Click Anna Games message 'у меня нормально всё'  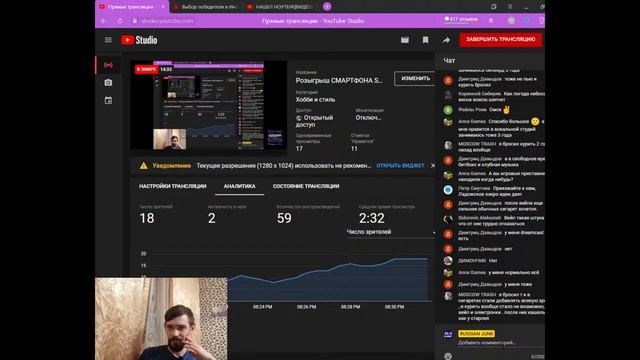(x=498, y=272)
